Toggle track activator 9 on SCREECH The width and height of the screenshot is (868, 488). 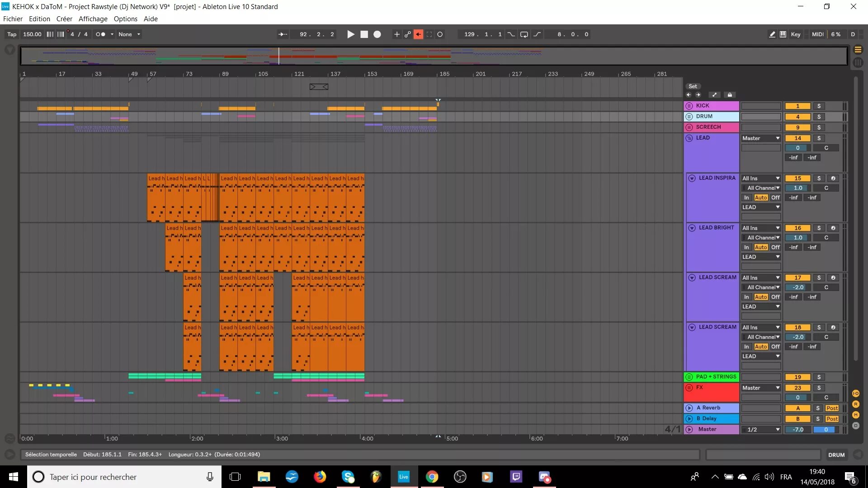click(x=797, y=127)
